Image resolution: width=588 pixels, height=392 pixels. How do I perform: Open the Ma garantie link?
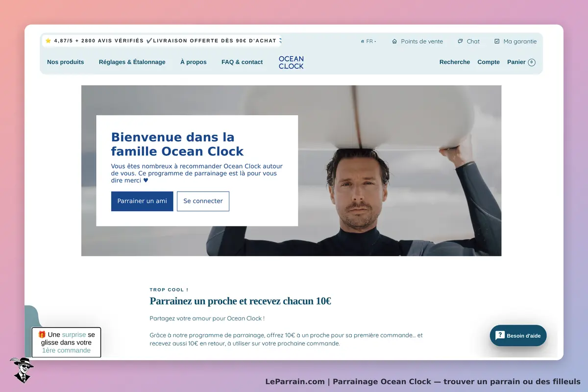coord(520,42)
